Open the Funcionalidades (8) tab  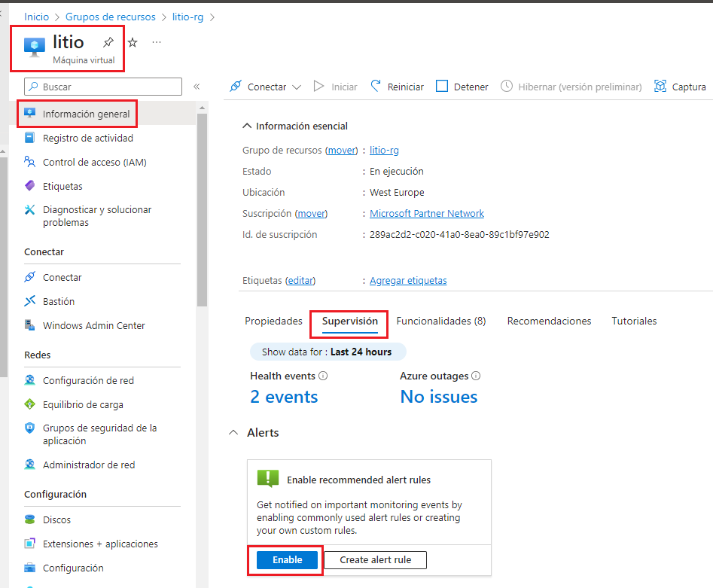[441, 321]
